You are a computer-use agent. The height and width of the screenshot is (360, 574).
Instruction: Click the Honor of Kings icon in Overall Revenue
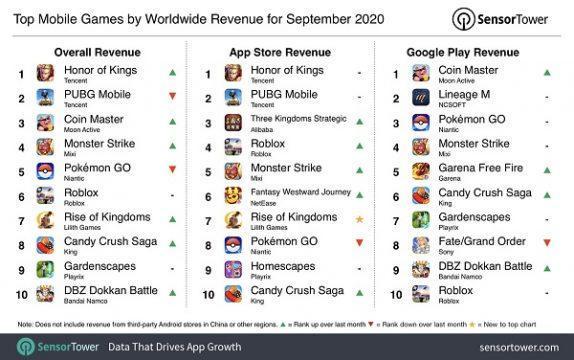[x=45, y=73]
